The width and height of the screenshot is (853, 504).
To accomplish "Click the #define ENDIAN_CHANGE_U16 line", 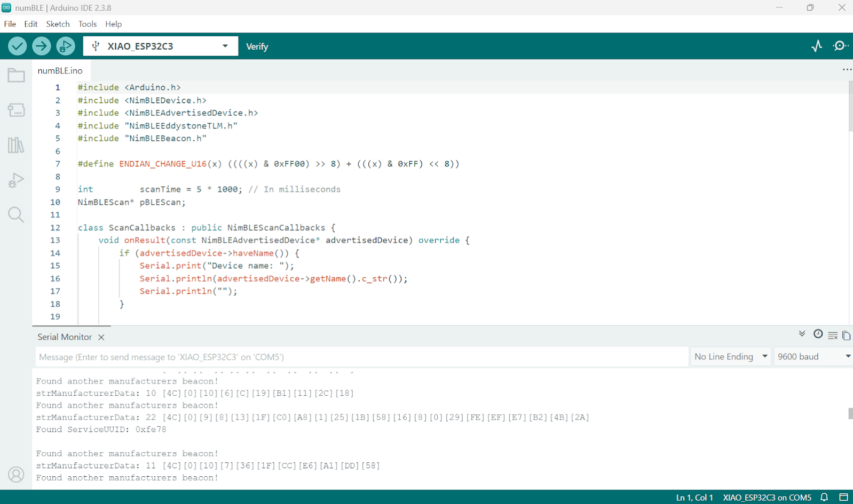I will coord(268,164).
